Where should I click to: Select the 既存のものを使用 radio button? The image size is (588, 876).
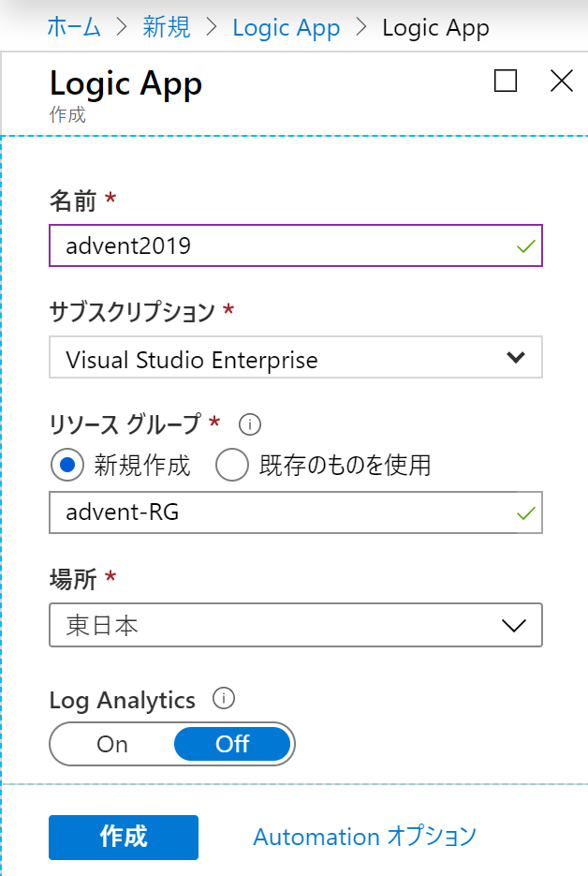click(232, 465)
